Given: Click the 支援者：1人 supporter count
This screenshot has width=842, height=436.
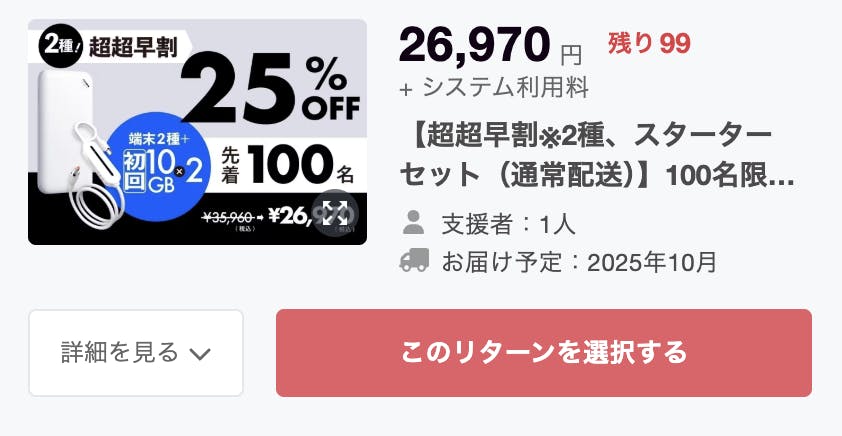Looking at the screenshot, I should [x=508, y=223].
